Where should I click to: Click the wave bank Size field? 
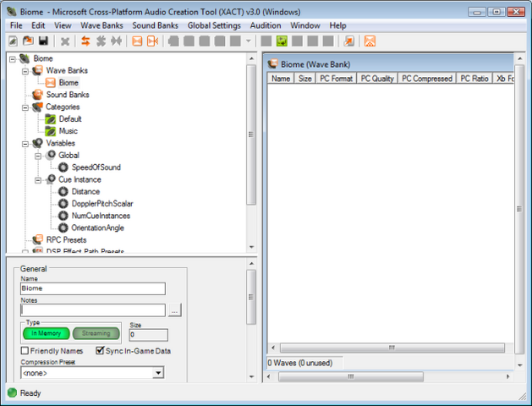(148, 335)
